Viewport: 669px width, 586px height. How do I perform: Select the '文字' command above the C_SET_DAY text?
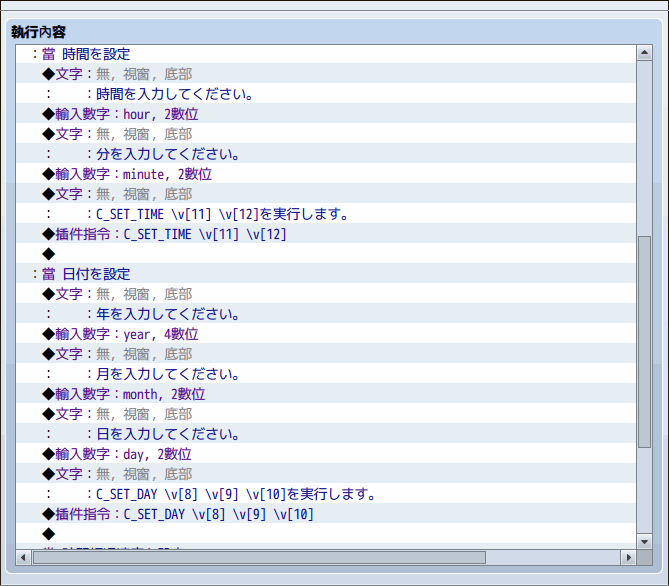pos(326,474)
